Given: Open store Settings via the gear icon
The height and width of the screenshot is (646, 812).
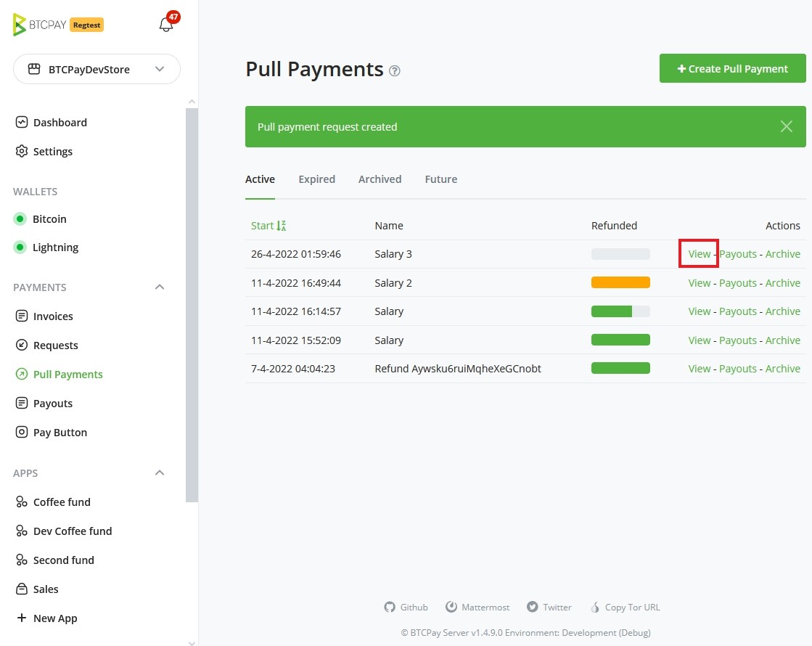Looking at the screenshot, I should click(x=52, y=151).
